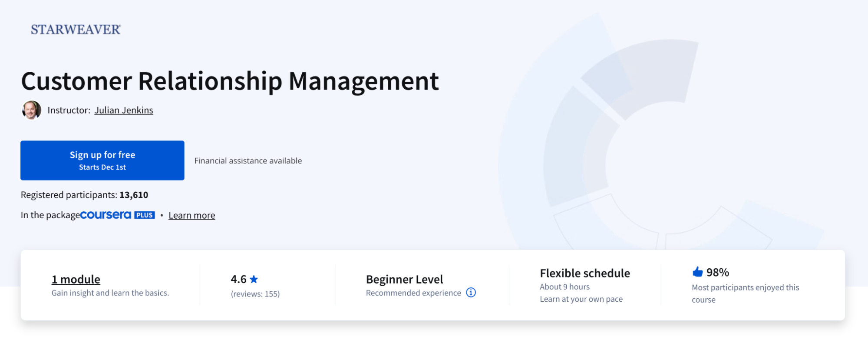
Task: Click the blue rating star icon
Action: 254,279
